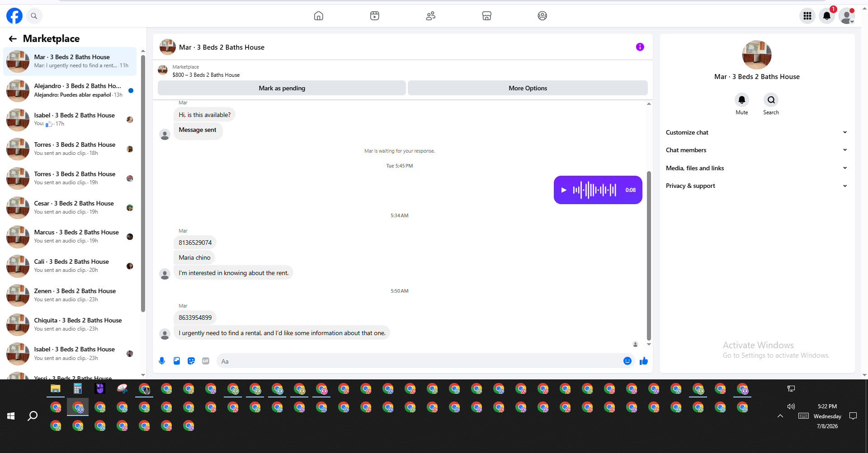Attach a photo or file
Viewport: 868px width, 453px height.
click(x=177, y=361)
